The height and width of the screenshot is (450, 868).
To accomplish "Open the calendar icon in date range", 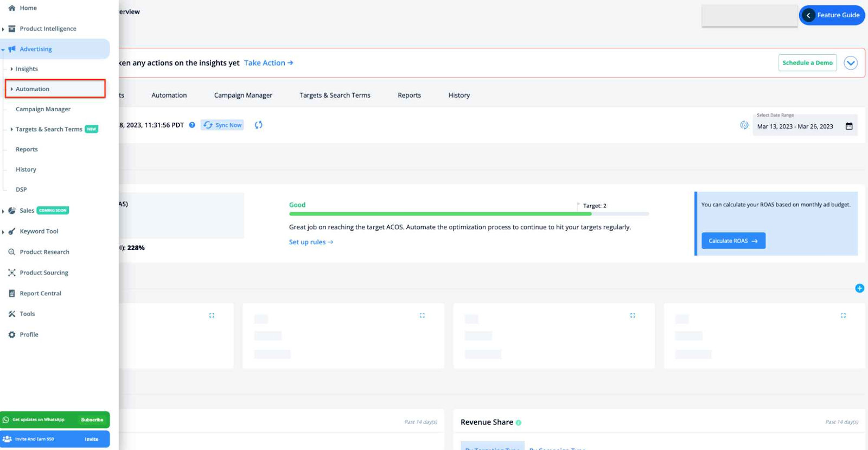I will tap(849, 126).
